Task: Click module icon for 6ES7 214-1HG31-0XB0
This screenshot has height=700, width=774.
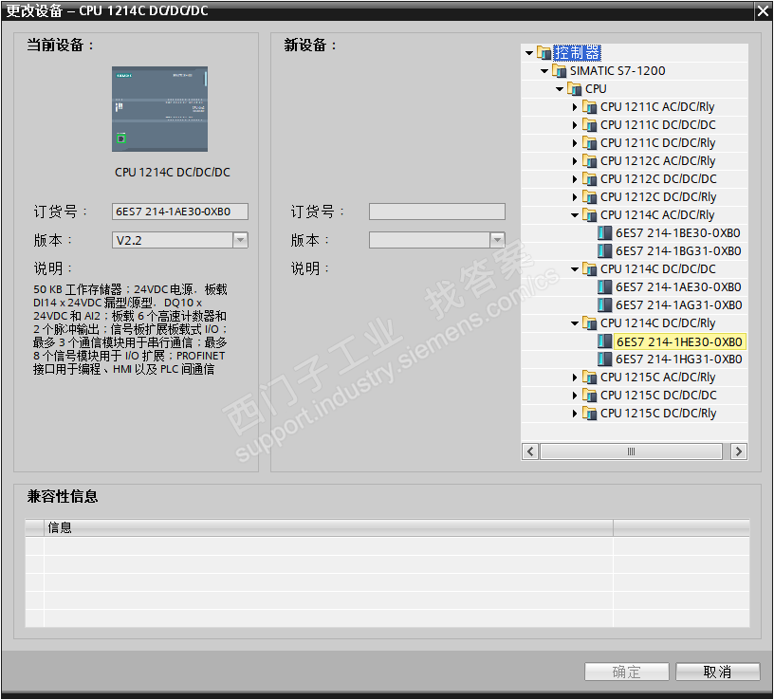Action: click(605, 359)
